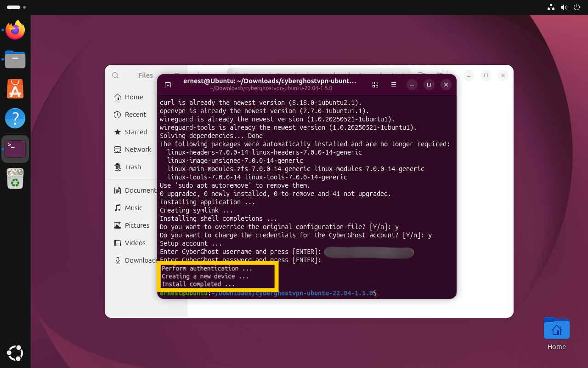Click the line "openvpn is already the newest version"
Image resolution: width=588 pixels, height=368 pixels.
[x=264, y=111]
